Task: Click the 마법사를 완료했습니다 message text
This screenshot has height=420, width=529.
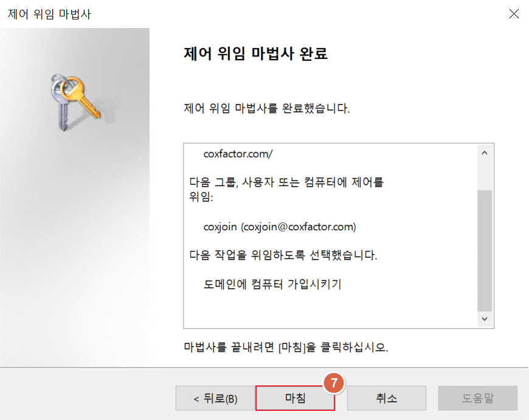Action: tap(266, 108)
